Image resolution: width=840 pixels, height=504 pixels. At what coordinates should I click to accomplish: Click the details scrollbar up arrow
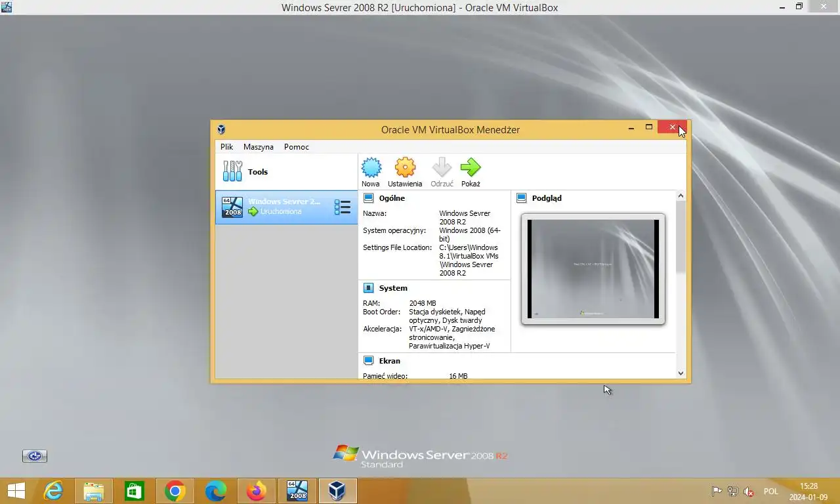pos(681,196)
